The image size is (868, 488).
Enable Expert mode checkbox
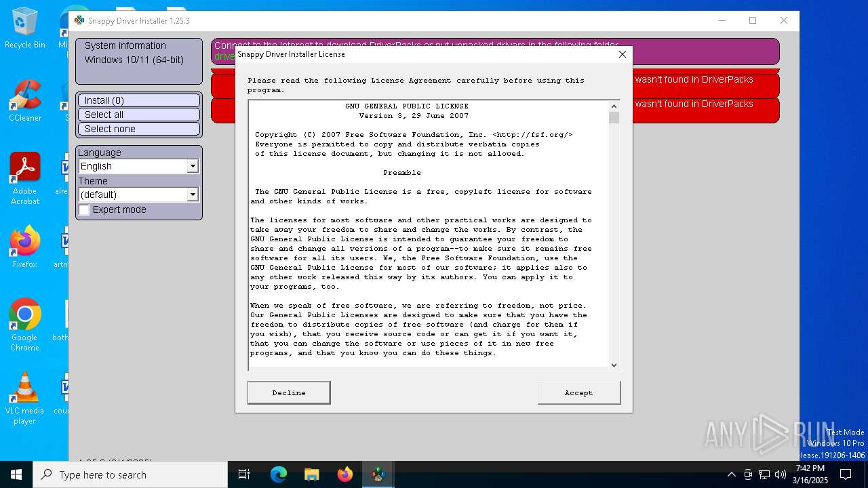coord(84,210)
